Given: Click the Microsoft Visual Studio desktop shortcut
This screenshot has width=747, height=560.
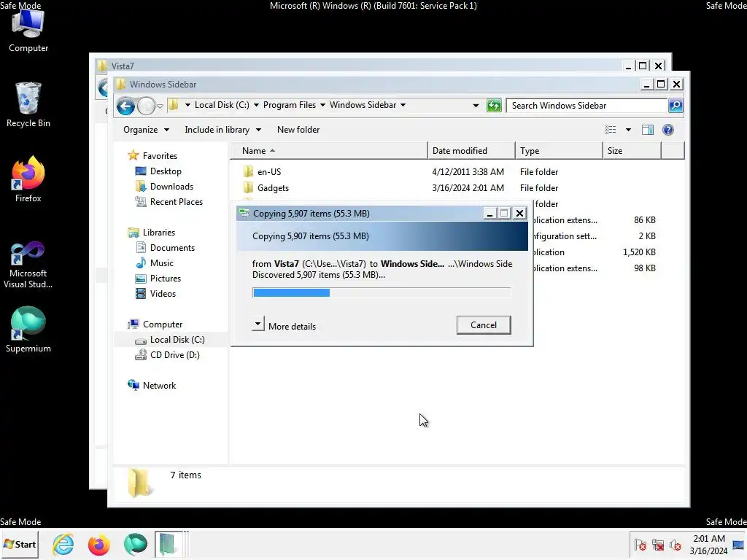Looking at the screenshot, I should pos(28,264).
